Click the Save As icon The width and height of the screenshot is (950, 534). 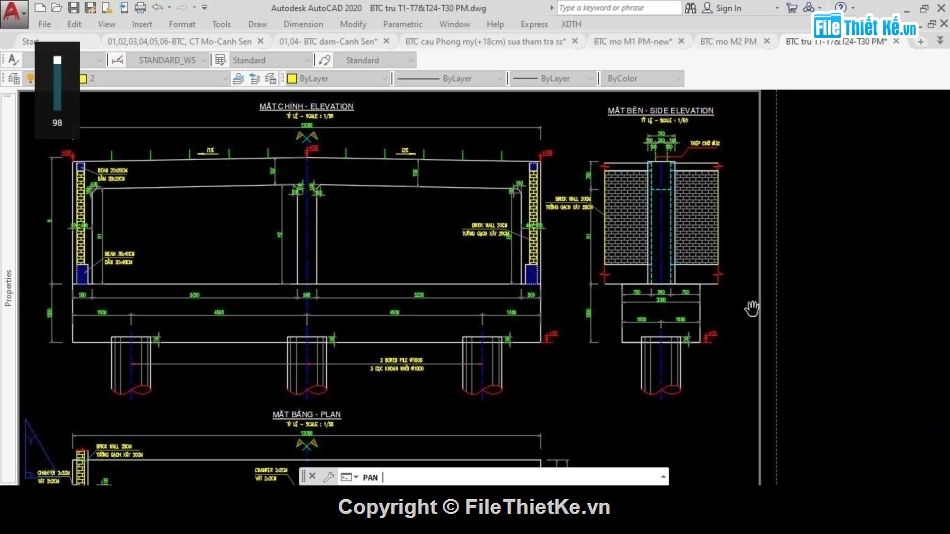90,8
